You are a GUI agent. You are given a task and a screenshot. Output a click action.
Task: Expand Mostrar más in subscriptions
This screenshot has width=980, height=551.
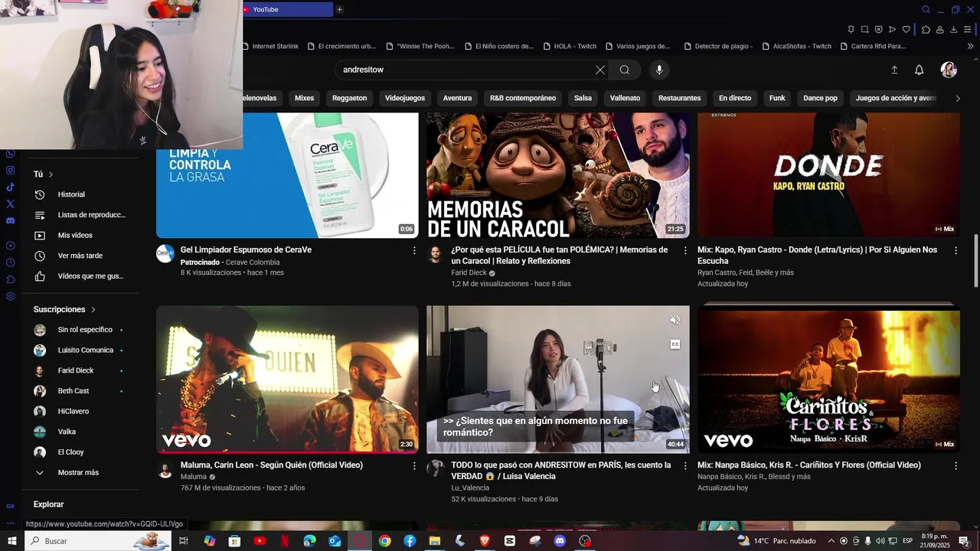click(77, 473)
